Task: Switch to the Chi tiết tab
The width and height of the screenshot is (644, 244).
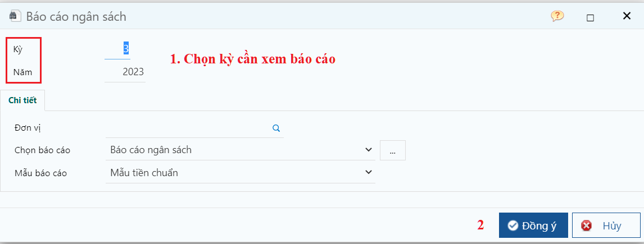Action: point(22,100)
